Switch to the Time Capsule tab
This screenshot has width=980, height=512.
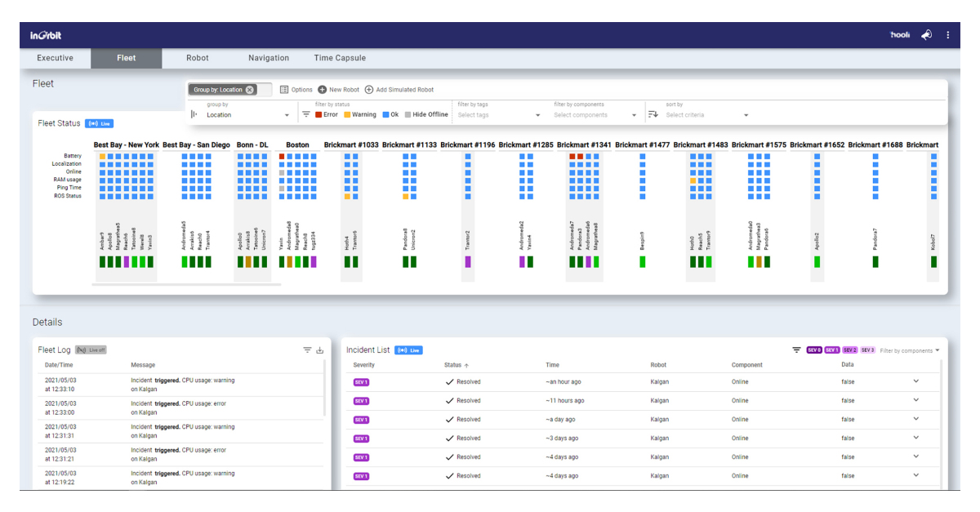(340, 58)
